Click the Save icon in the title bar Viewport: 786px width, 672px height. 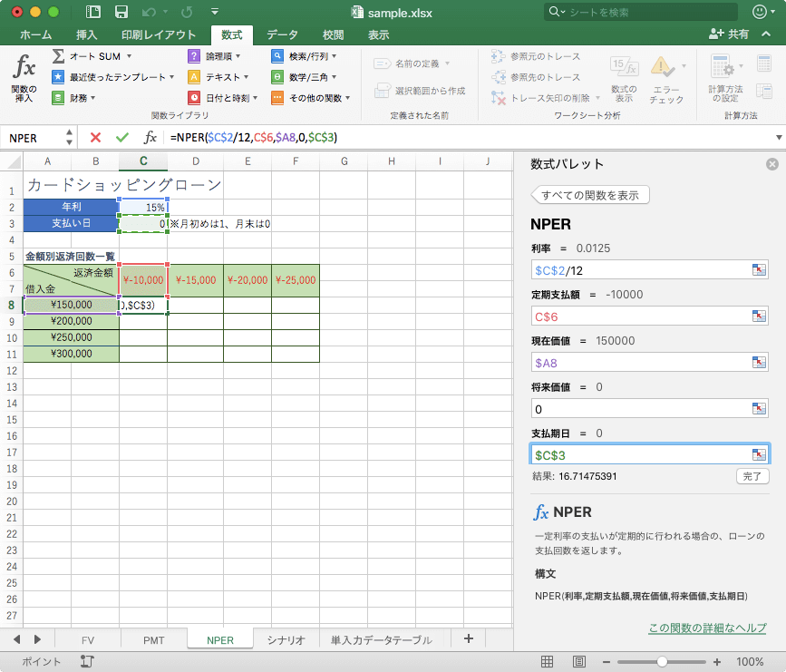[x=121, y=12]
